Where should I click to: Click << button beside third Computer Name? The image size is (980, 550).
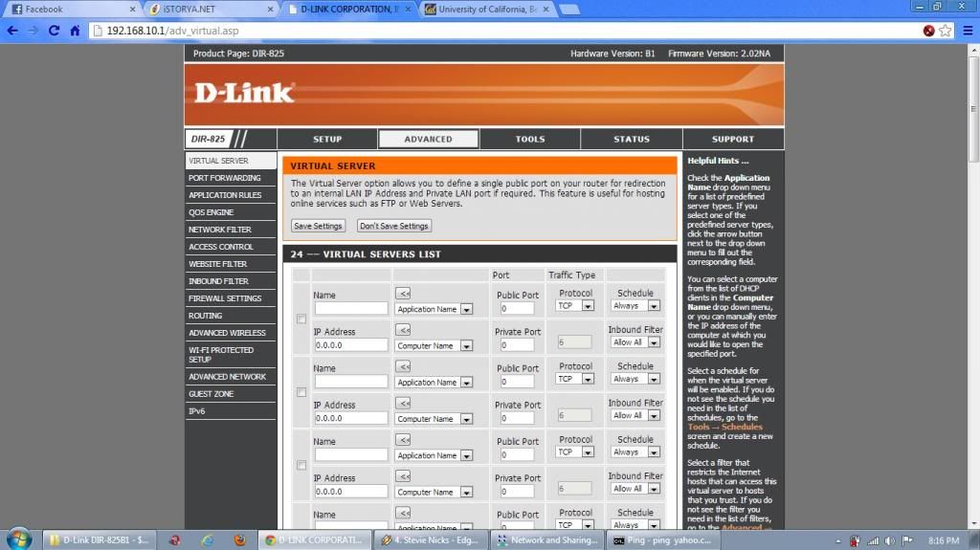tap(403, 476)
